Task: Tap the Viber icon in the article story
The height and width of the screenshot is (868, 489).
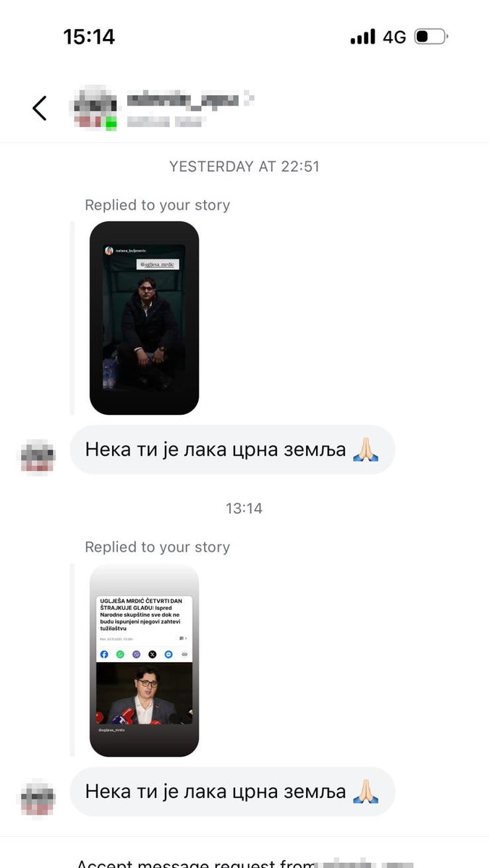Action: point(137,654)
